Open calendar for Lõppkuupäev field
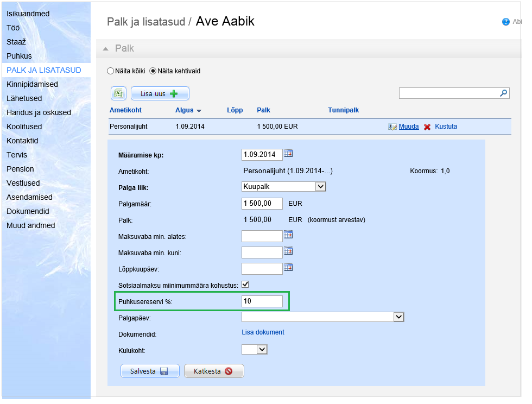The height and width of the screenshot is (404, 532). [x=289, y=267]
